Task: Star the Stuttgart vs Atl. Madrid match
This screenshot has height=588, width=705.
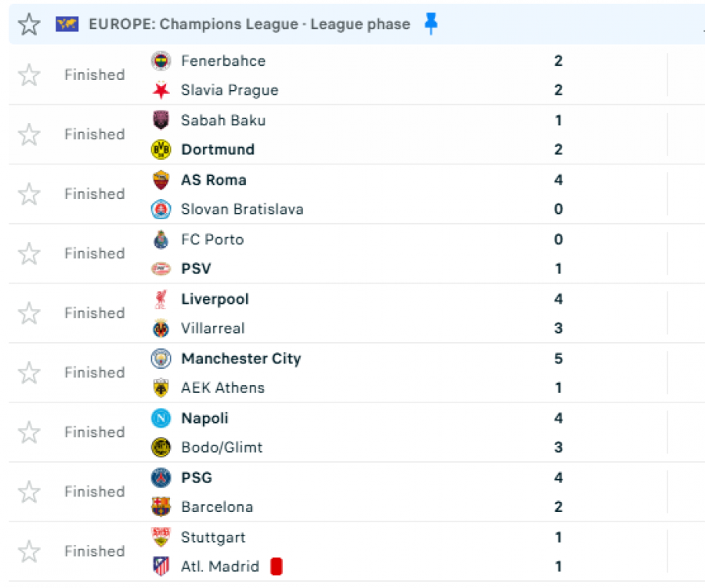Action: pos(29,551)
